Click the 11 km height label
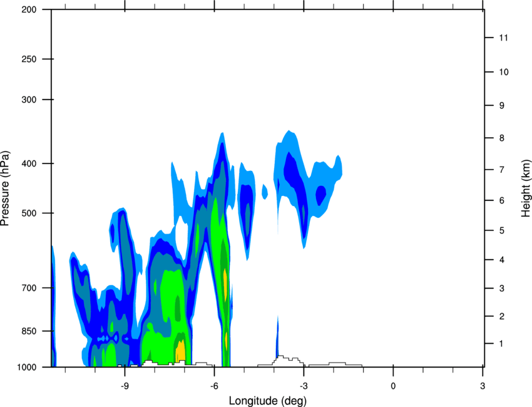This screenshot has height=407, width=532. 504,38
